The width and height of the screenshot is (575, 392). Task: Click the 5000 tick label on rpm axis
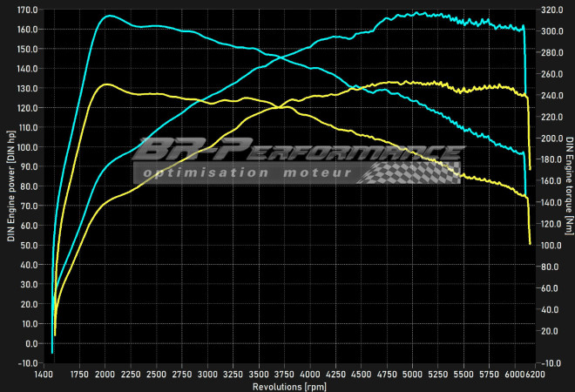click(413, 373)
